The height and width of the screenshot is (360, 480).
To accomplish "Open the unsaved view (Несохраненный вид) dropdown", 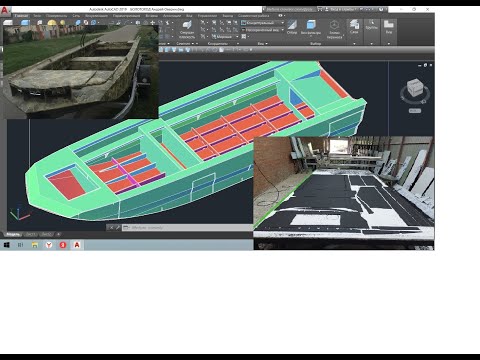I will 262,30.
